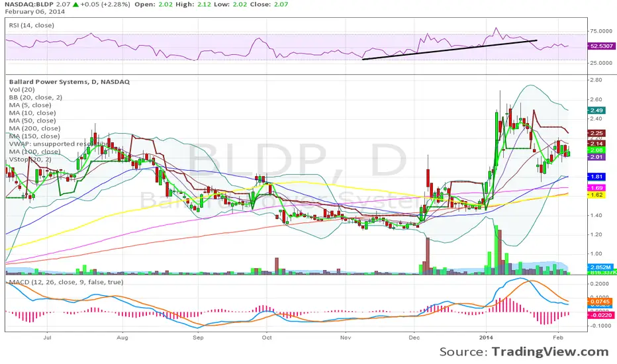Click the green up-arrow price change indicator
The image size is (617, 364).
click(75, 5)
